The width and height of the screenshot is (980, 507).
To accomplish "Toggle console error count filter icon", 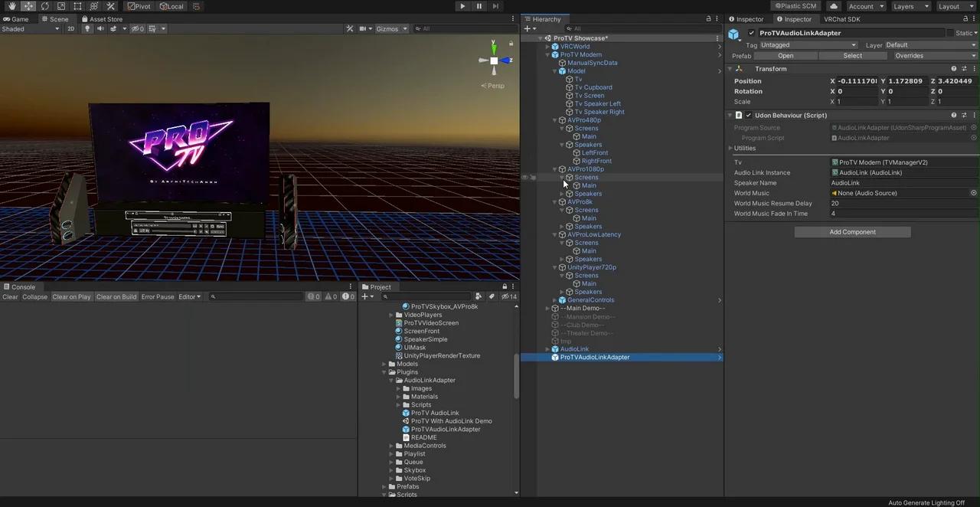I will [x=347, y=297].
